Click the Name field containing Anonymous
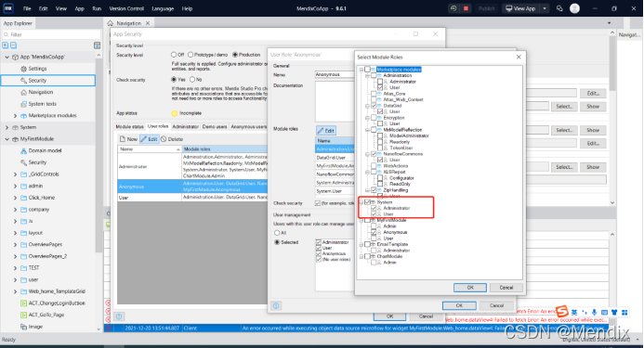 coord(335,74)
